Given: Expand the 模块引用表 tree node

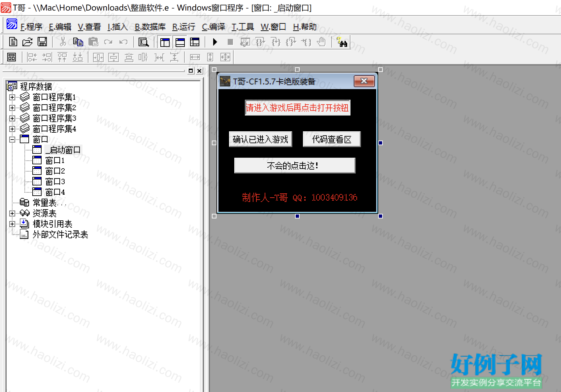Looking at the screenshot, I should tap(12, 224).
